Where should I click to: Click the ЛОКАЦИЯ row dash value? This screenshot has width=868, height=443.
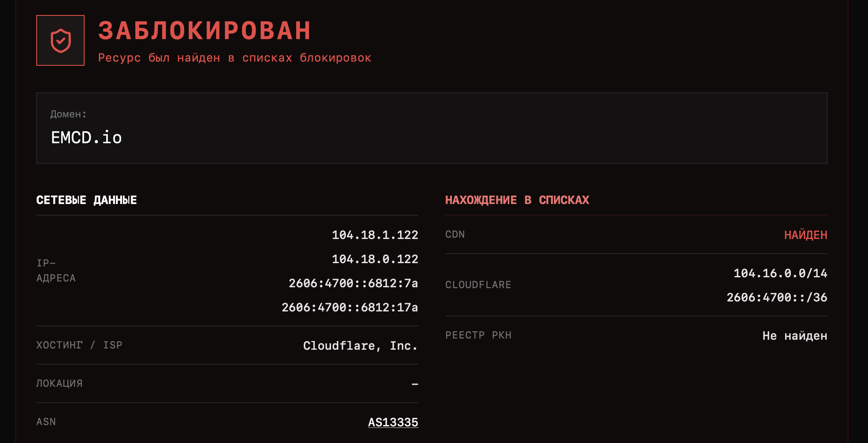click(414, 384)
